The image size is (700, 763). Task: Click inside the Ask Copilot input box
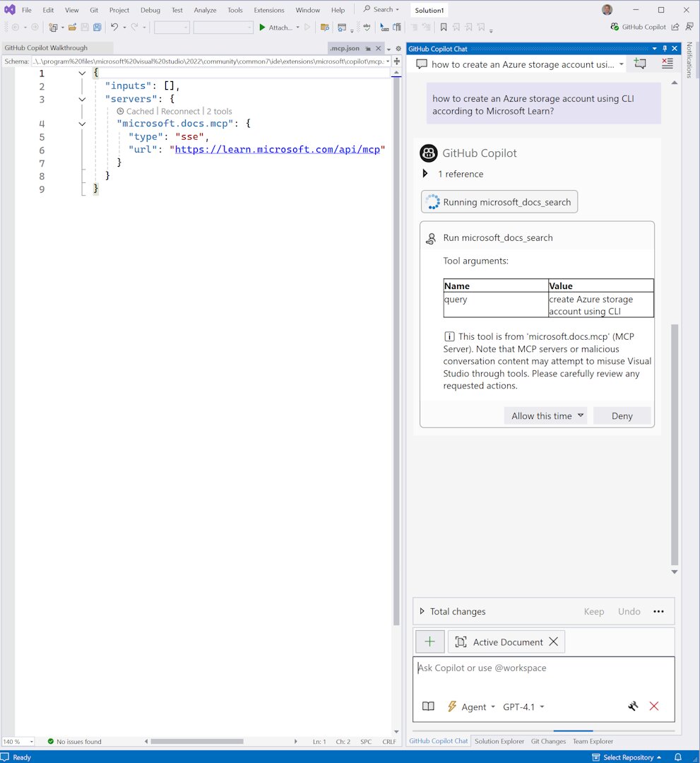tap(544, 668)
